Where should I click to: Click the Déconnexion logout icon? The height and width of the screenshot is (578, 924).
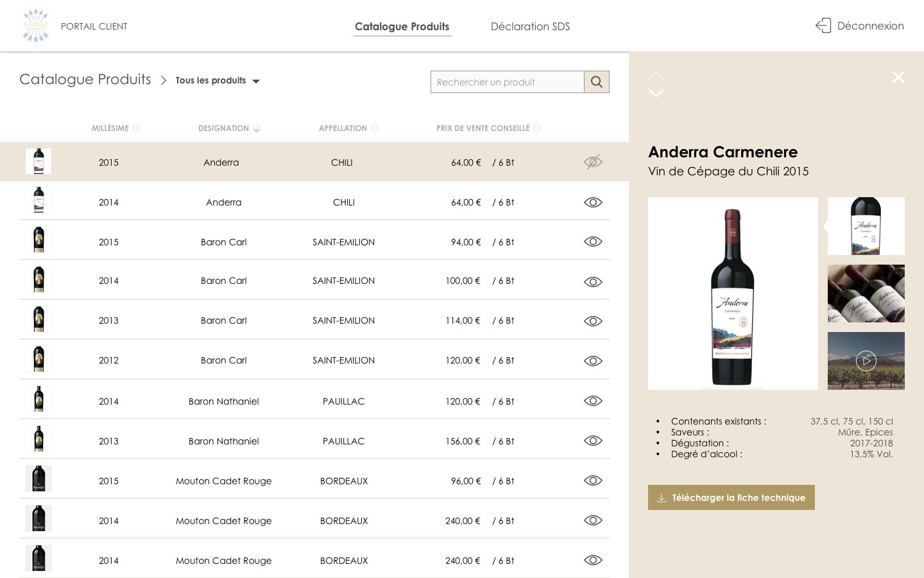coord(823,26)
